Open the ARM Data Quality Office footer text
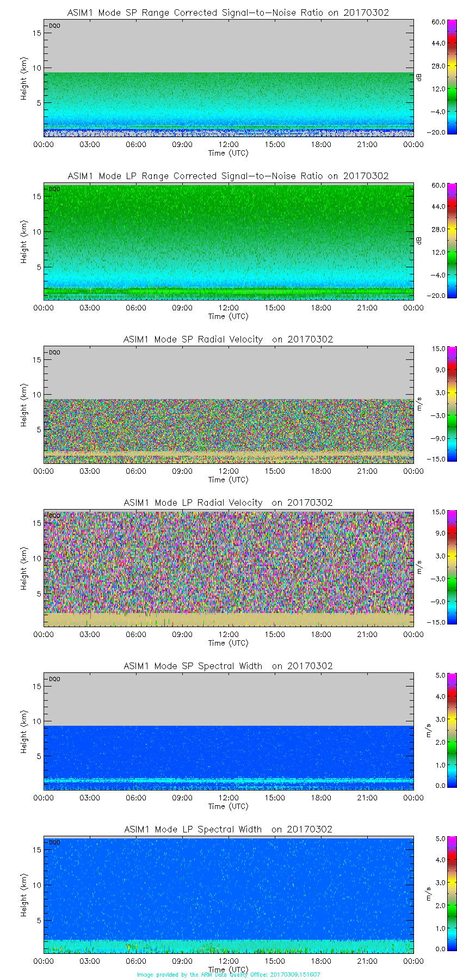The height and width of the screenshot is (980, 457). [228, 975]
